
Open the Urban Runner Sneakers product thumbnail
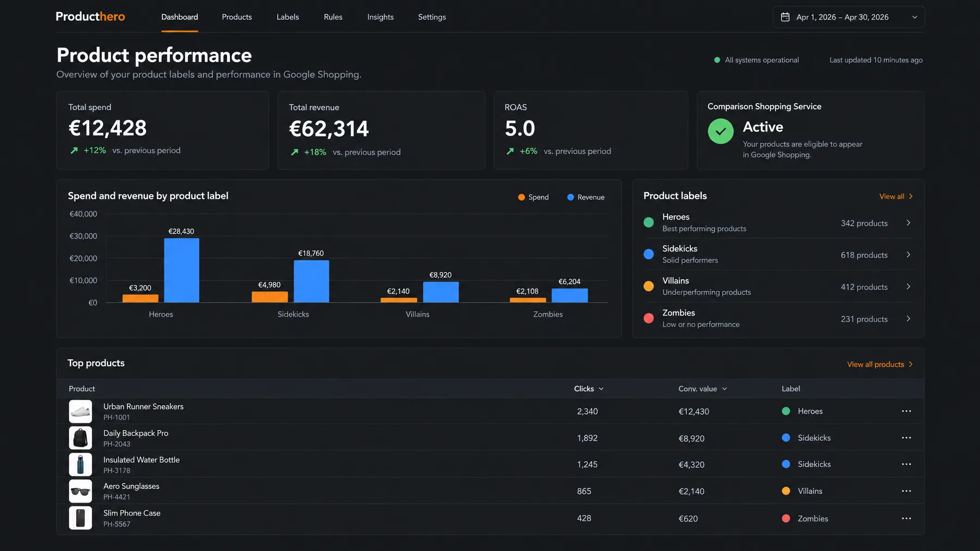[81, 412]
